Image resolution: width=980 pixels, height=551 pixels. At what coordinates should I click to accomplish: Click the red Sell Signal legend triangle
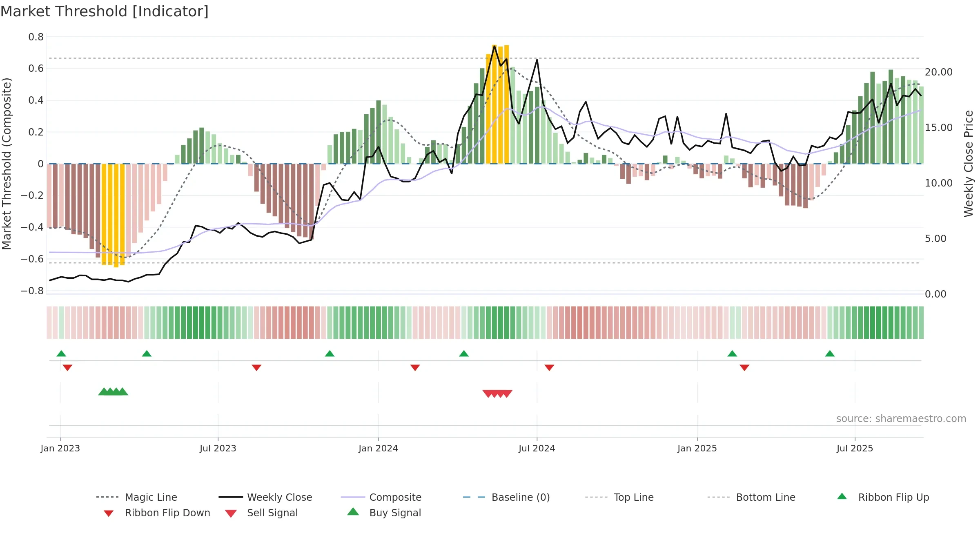231,513
